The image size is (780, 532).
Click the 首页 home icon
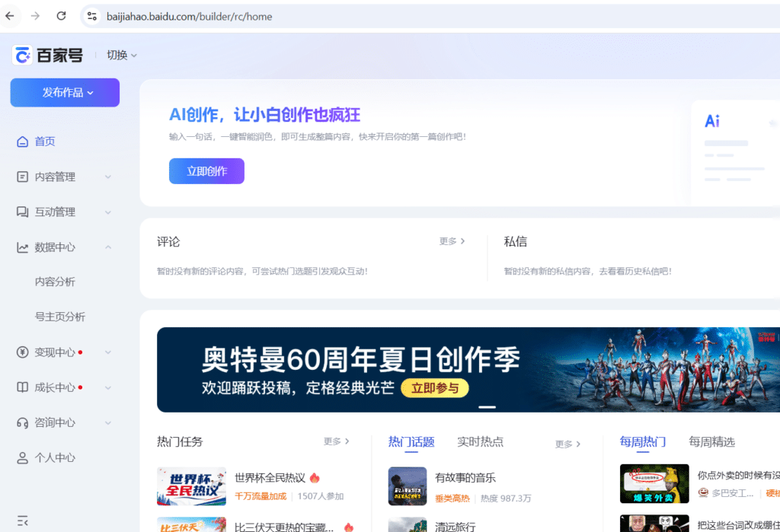click(22, 142)
